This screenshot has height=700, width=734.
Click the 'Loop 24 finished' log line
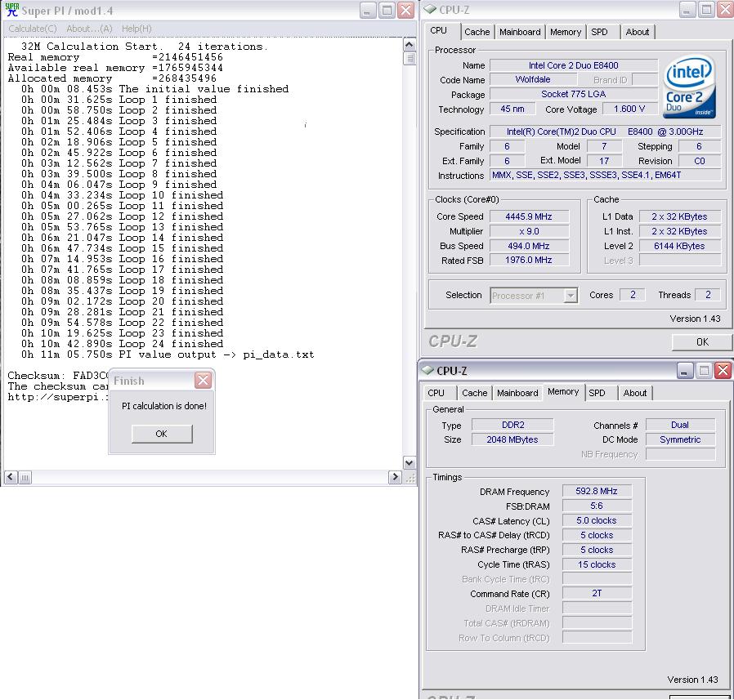point(122,344)
